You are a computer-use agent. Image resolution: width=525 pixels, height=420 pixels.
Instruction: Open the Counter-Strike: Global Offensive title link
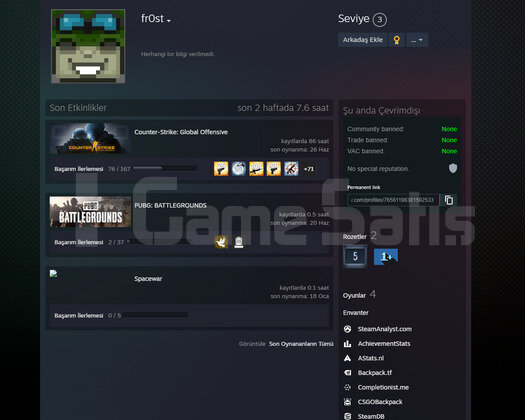coord(181,132)
